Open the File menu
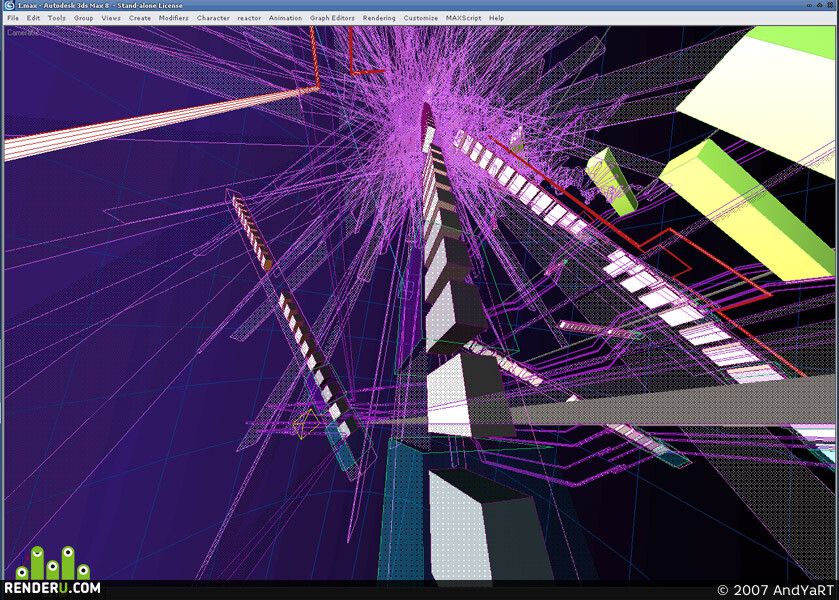The width and height of the screenshot is (839, 600). (x=13, y=18)
